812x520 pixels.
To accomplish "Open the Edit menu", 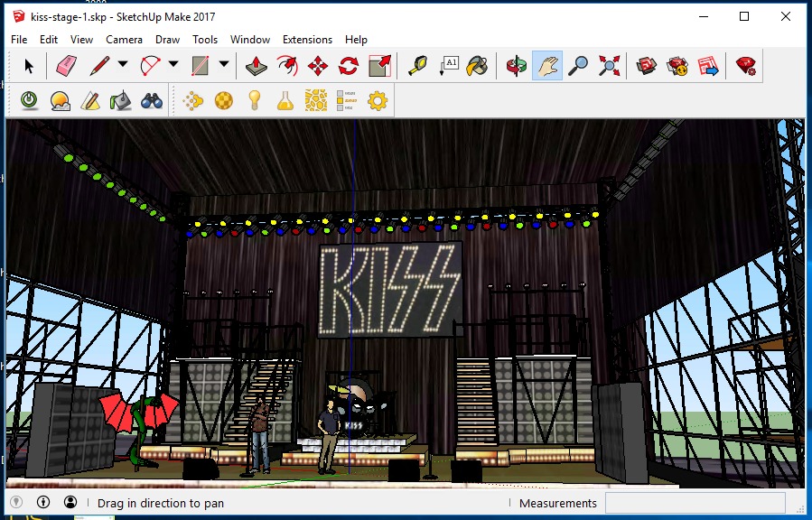I will tap(49, 40).
